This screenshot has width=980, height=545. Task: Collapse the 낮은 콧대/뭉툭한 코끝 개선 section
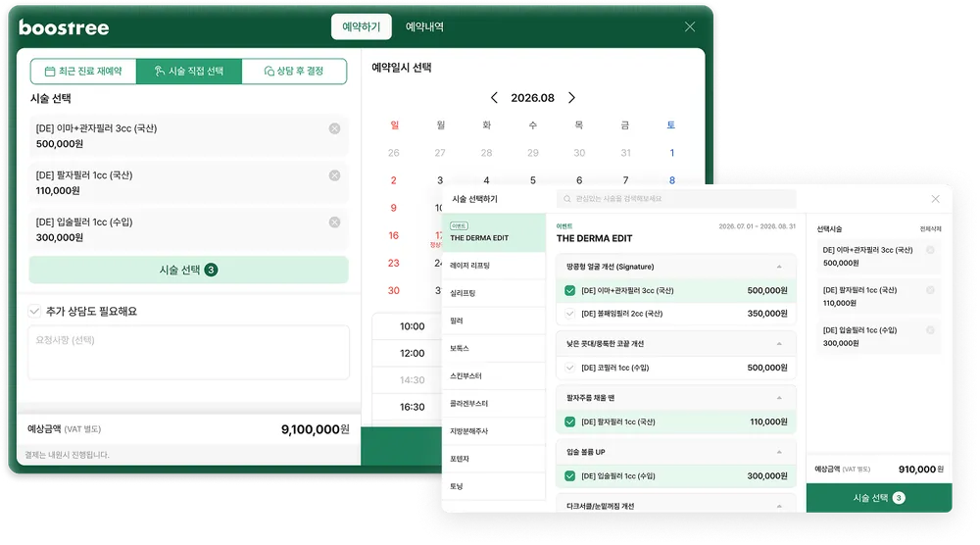779,344
